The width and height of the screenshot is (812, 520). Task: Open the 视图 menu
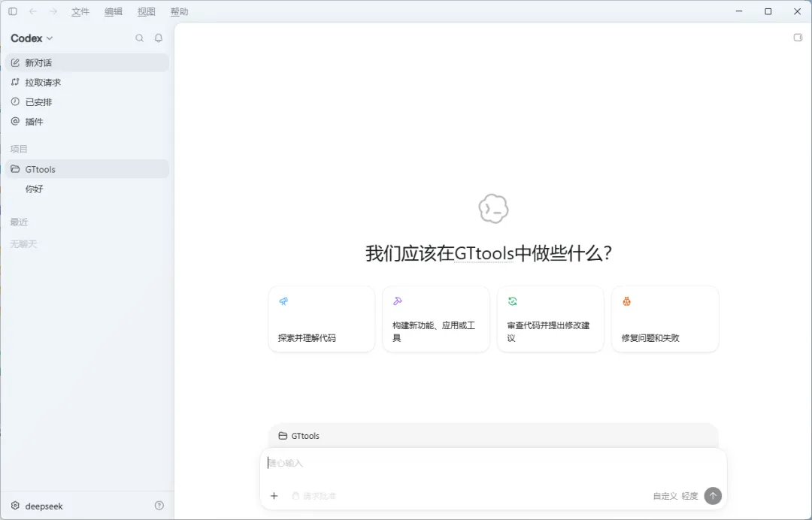click(x=147, y=11)
